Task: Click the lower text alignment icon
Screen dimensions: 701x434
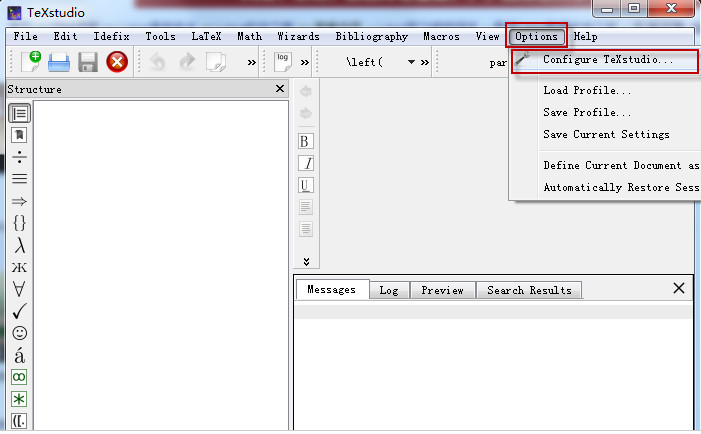Action: click(306, 229)
